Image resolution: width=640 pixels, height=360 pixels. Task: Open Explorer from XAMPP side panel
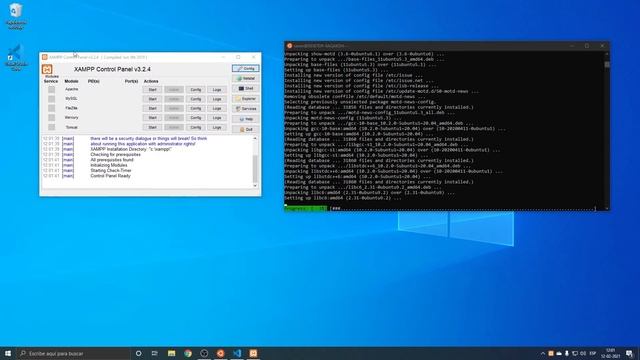point(245,99)
